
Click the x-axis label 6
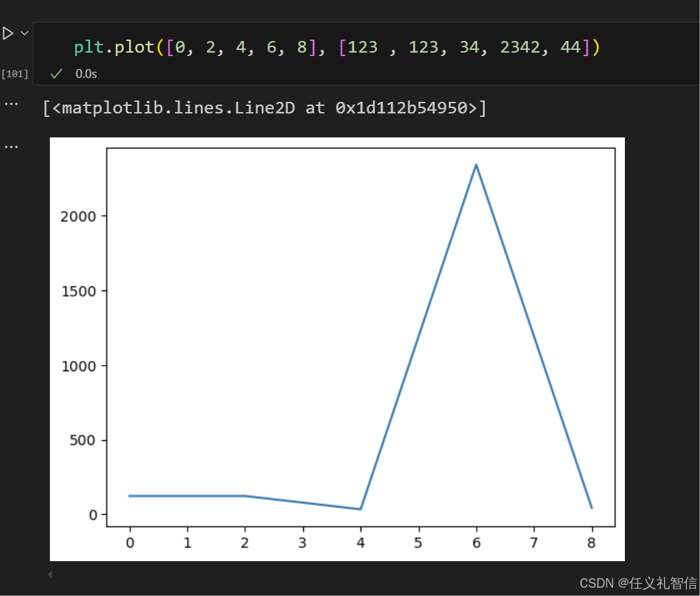pyautogui.click(x=476, y=543)
